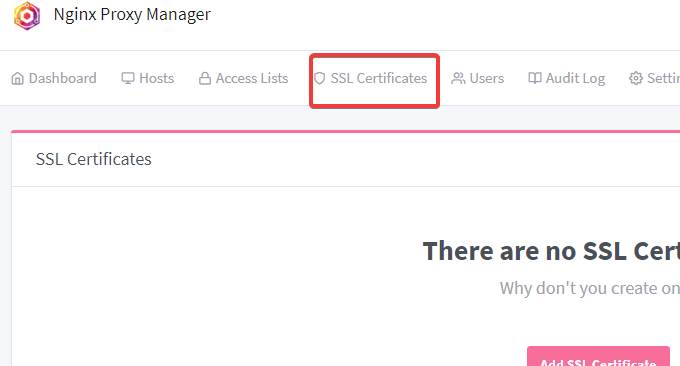View the Audit Log tab

566,78
